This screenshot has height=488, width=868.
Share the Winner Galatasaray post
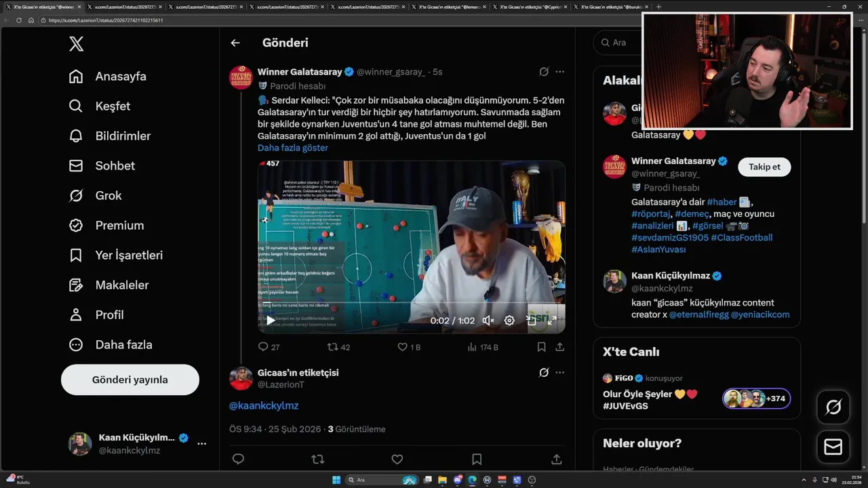tap(559, 347)
